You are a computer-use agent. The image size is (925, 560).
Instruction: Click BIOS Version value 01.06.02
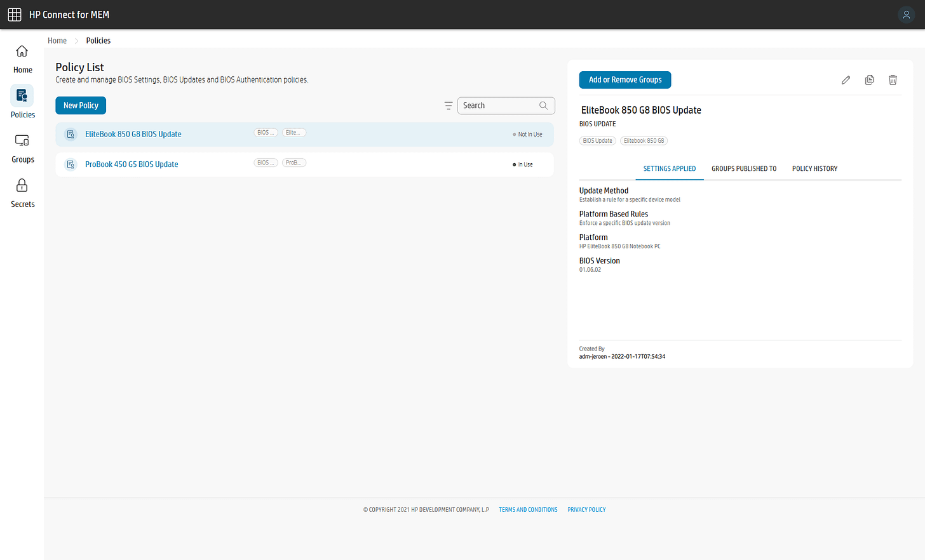click(x=590, y=270)
